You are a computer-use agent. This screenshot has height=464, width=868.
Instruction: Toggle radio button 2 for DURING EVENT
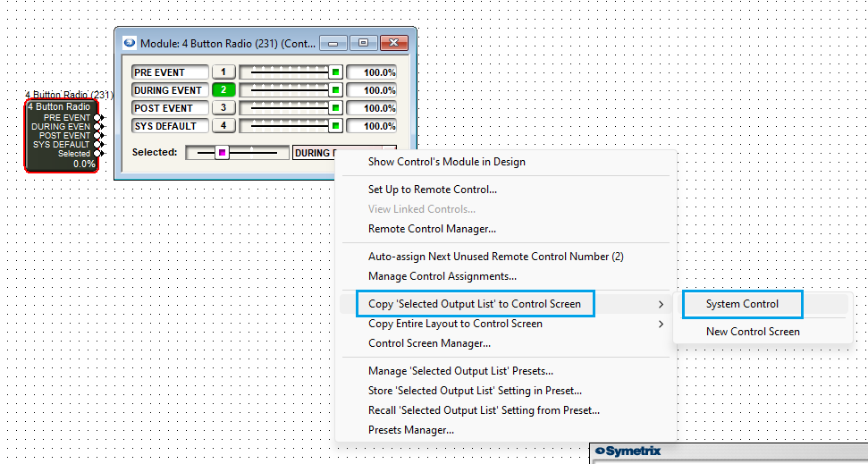(x=223, y=90)
